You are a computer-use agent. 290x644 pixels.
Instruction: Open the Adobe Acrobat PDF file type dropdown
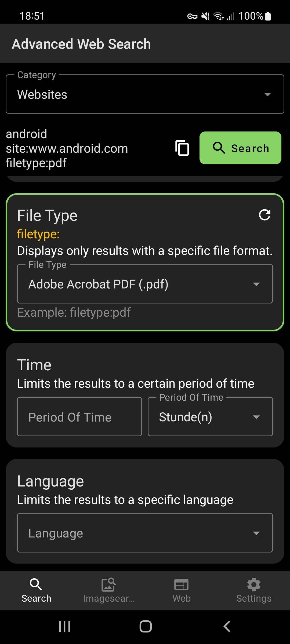point(145,284)
